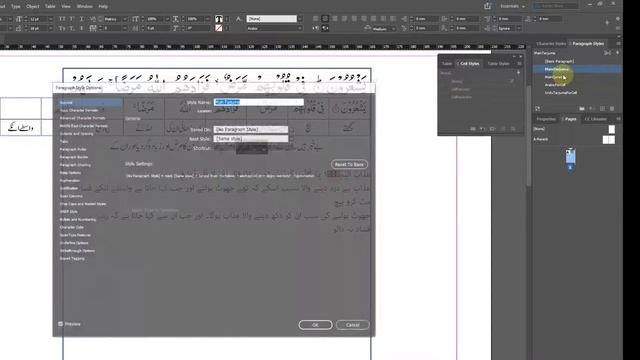This screenshot has height=360, width=640.
Task: Switch to Paragraph Styles tab
Action: click(588, 44)
